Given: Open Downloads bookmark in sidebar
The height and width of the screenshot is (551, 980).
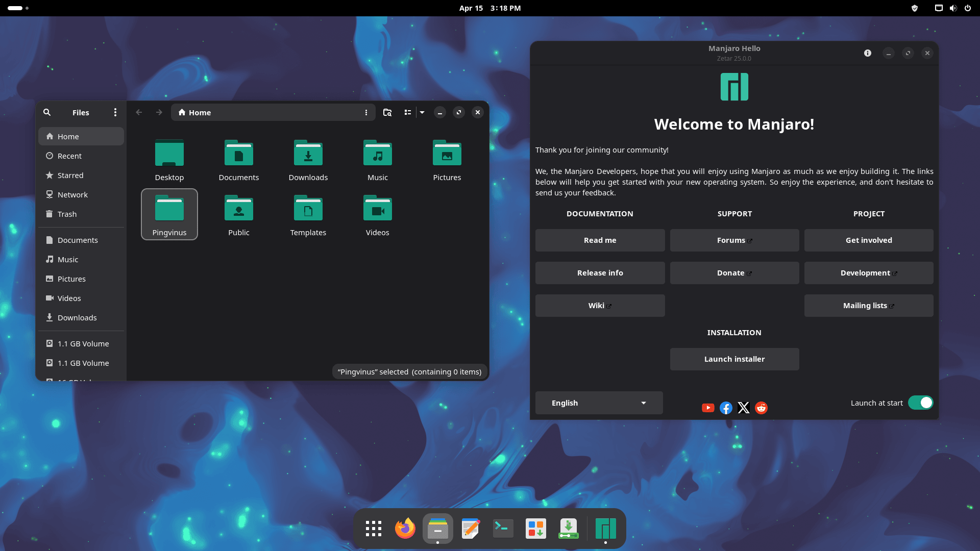Looking at the screenshot, I should 81,317.
